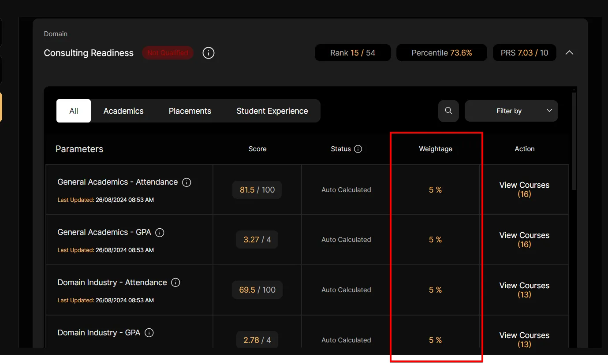
Task: View Courses for Domain Industry - GPA
Action: 524,340
